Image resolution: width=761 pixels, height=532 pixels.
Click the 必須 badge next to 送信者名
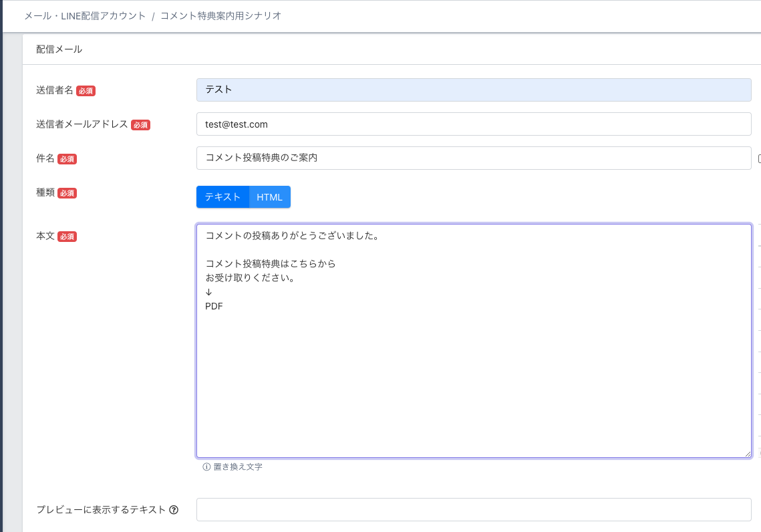click(86, 91)
